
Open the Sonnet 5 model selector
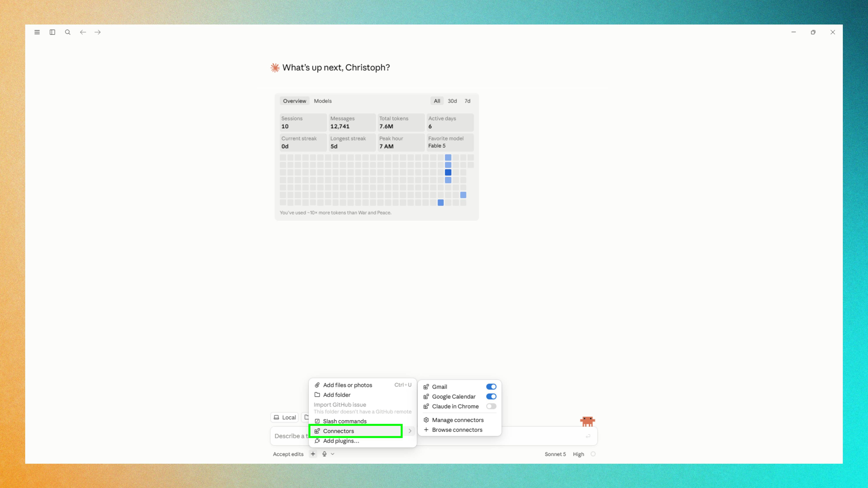(x=555, y=454)
